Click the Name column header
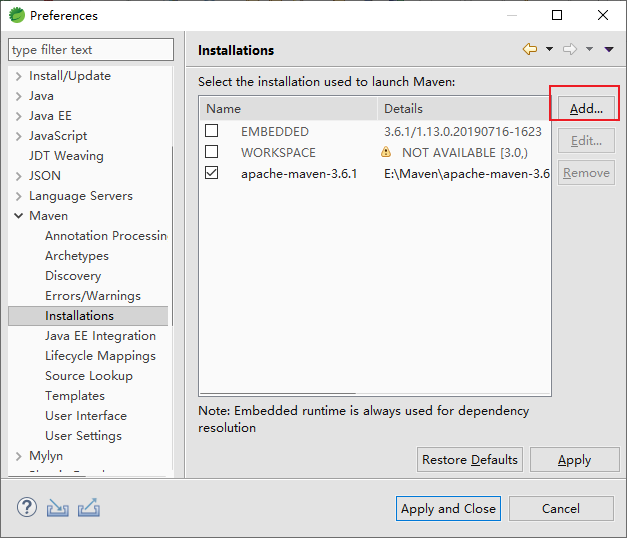Image resolution: width=627 pixels, height=538 pixels. click(288, 108)
